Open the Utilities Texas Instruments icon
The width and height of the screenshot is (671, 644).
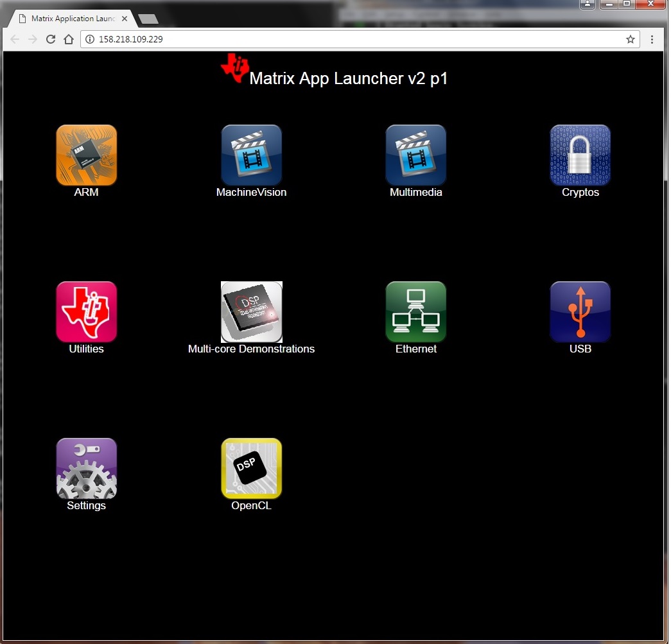[x=87, y=311]
